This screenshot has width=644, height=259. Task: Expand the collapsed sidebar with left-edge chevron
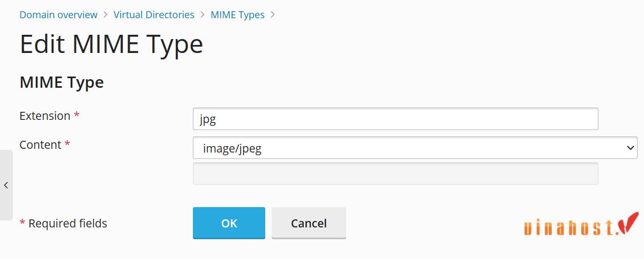coord(6,185)
